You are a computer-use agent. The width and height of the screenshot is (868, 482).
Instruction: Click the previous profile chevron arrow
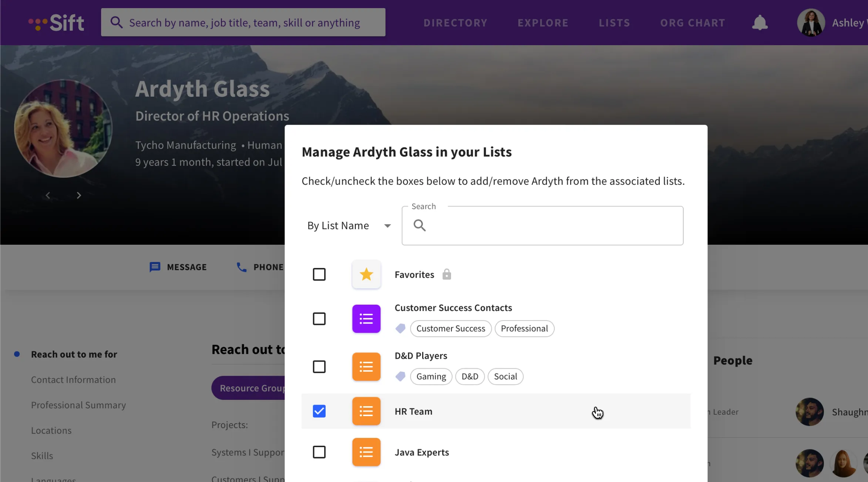48,195
